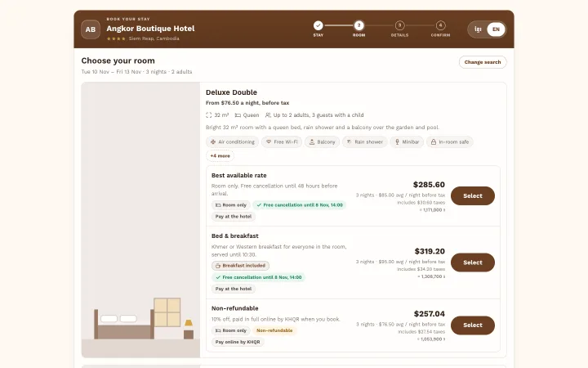Click the Deluxe Double room title
The image size is (588, 368).
tap(231, 92)
